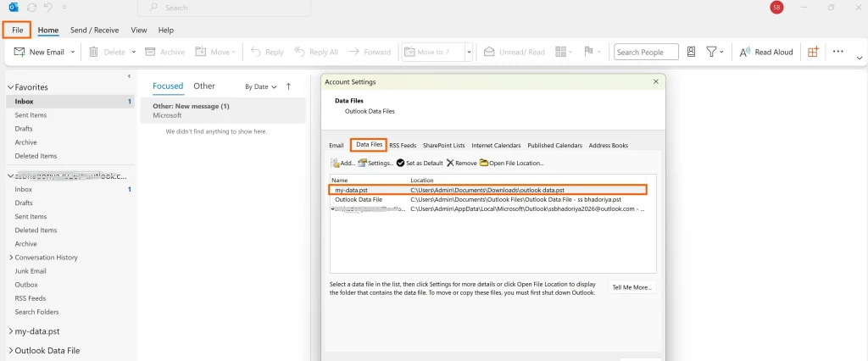The image size is (868, 361).
Task: Click Open File Location folder button
Action: pos(512,163)
